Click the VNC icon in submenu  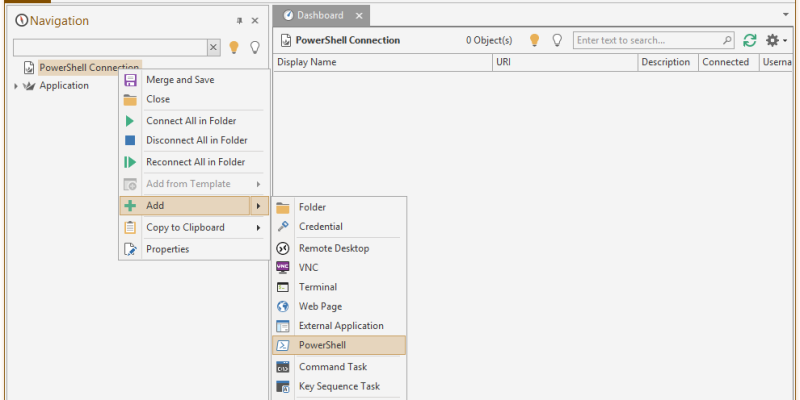point(282,267)
